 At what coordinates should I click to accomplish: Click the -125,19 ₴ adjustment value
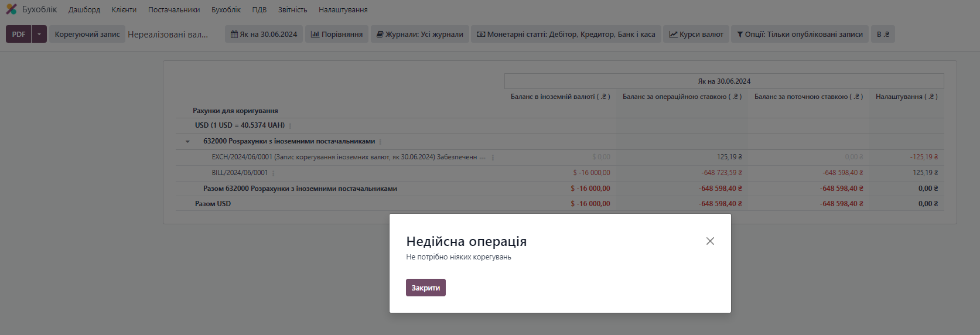924,157
